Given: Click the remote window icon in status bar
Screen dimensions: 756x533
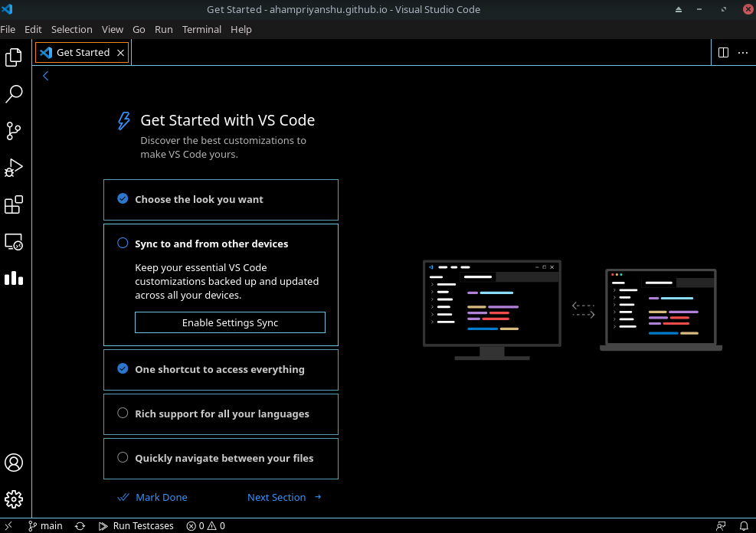Looking at the screenshot, I should click(x=8, y=526).
